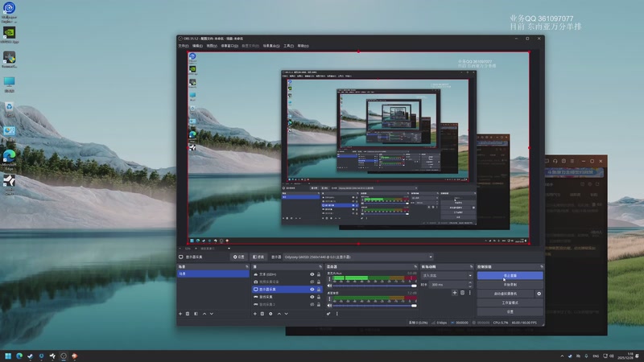Collapse preview zoom chevron at left

180,249
